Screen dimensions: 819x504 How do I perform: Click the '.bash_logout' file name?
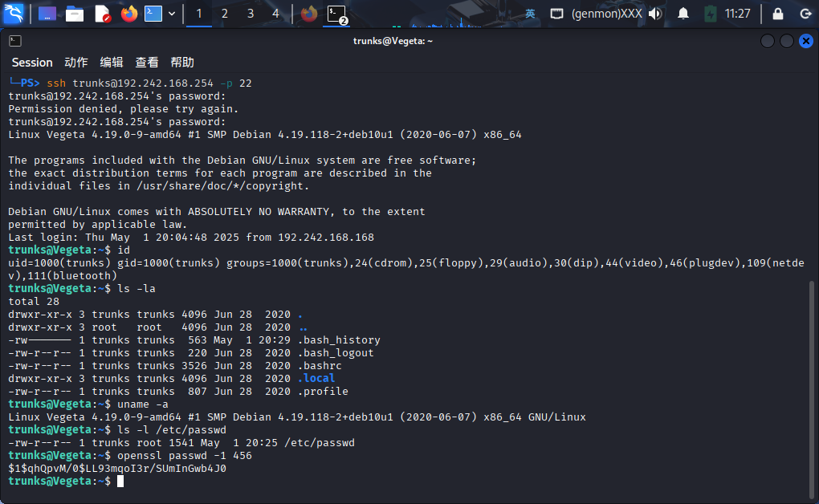(336, 353)
